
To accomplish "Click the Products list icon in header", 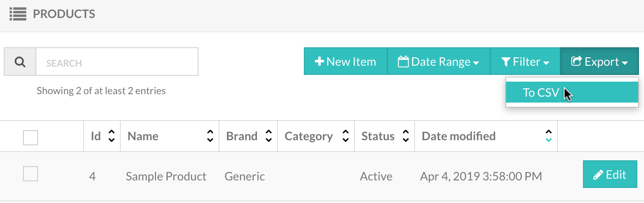I will (18, 14).
